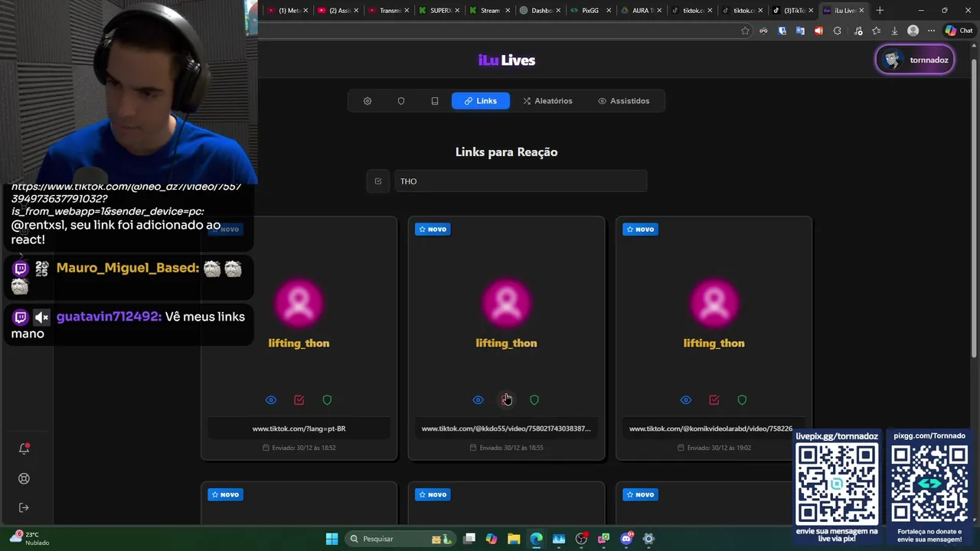This screenshot has width=980, height=551.
Task: Mark the @kkdo55 video card as watched
Action: [506, 400]
